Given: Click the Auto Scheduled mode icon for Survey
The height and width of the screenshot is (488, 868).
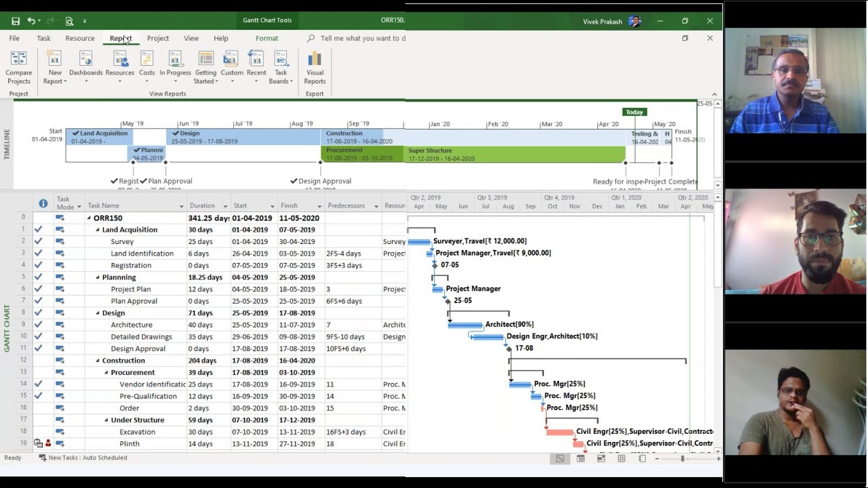Looking at the screenshot, I should click(x=60, y=241).
